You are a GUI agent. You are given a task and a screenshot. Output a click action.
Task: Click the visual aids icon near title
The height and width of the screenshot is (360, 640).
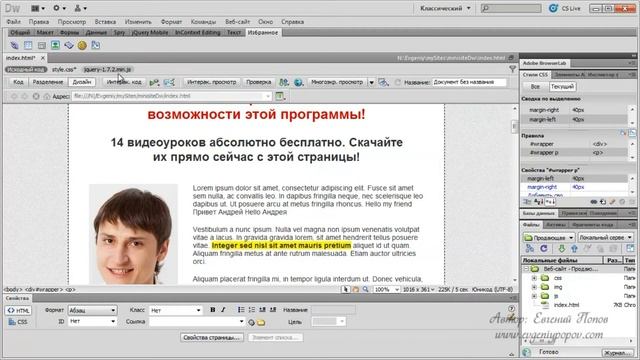point(383,82)
